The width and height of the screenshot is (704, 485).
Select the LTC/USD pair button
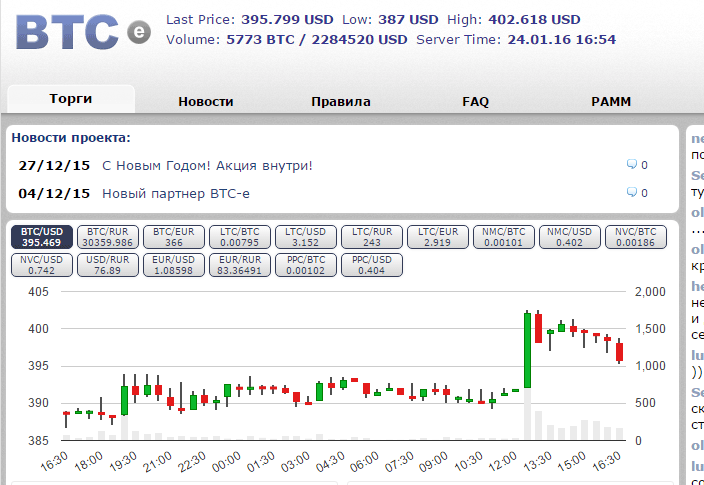306,237
